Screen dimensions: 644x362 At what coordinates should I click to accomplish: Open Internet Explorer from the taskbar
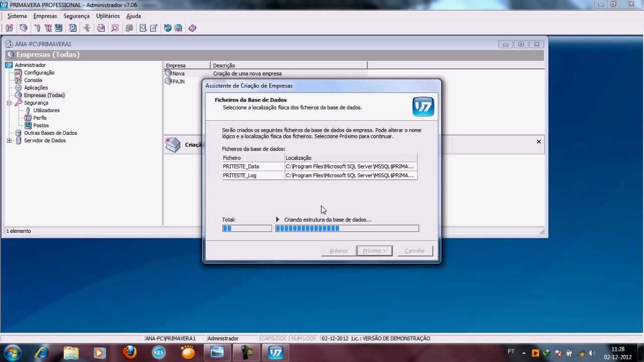coord(41,352)
